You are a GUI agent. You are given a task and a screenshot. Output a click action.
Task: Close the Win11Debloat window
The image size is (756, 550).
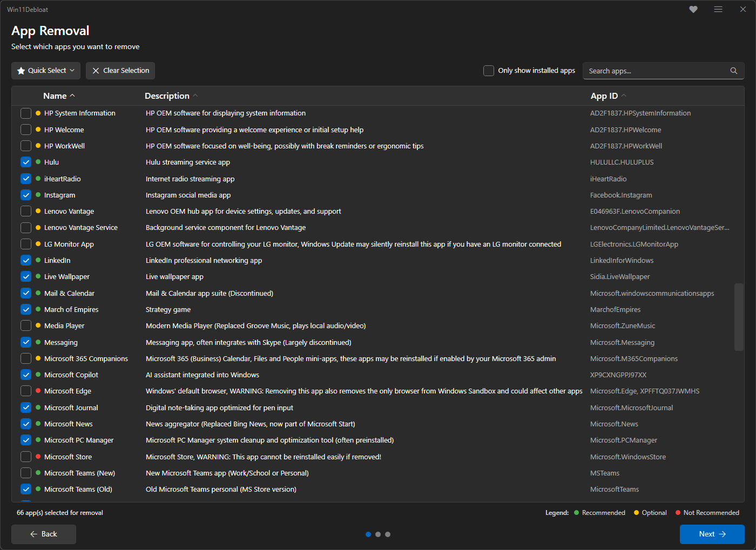point(743,9)
